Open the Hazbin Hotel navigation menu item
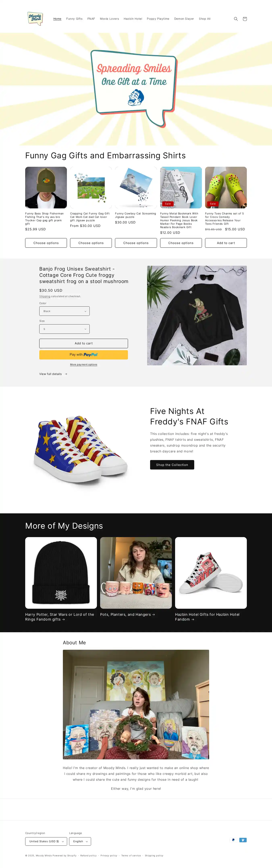Image resolution: width=272 pixels, height=868 pixels. (x=133, y=19)
